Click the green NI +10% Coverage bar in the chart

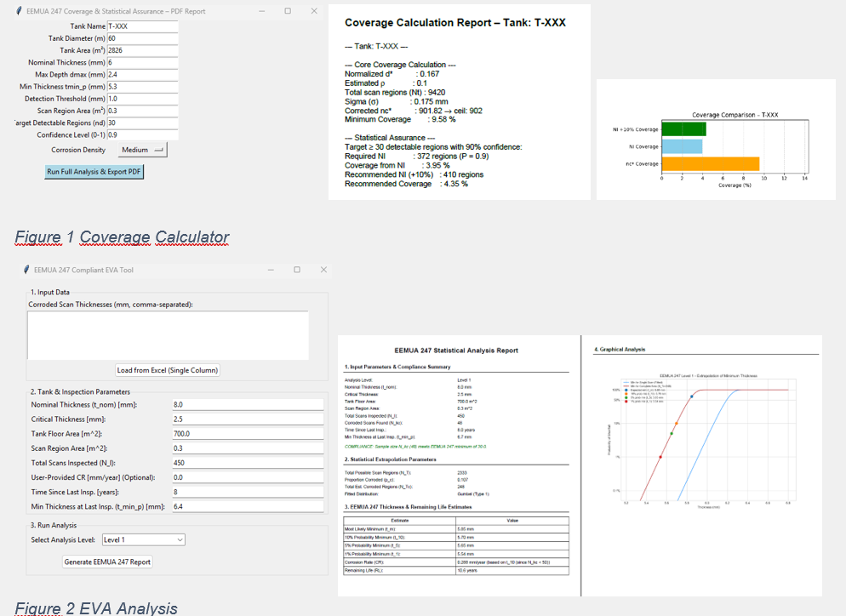683,129
